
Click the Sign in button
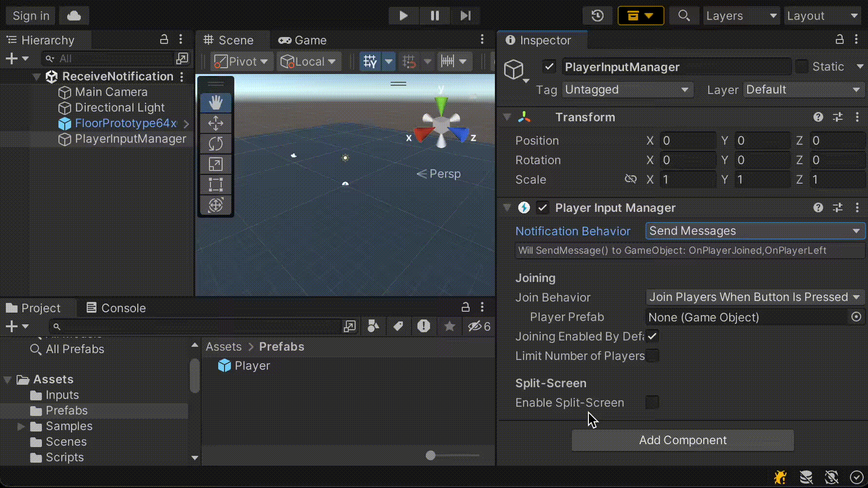pos(31,16)
